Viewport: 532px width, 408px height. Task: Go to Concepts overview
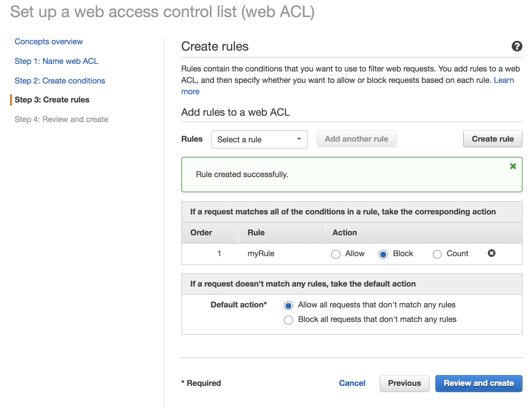(49, 41)
